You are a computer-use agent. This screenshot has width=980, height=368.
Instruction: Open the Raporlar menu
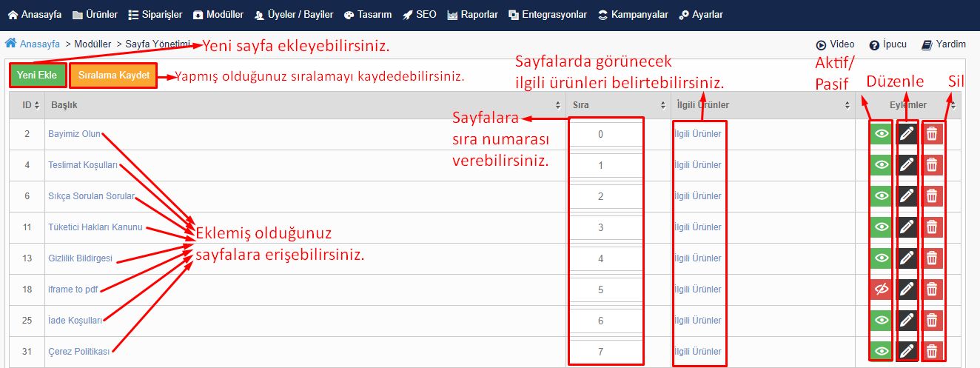tap(472, 14)
